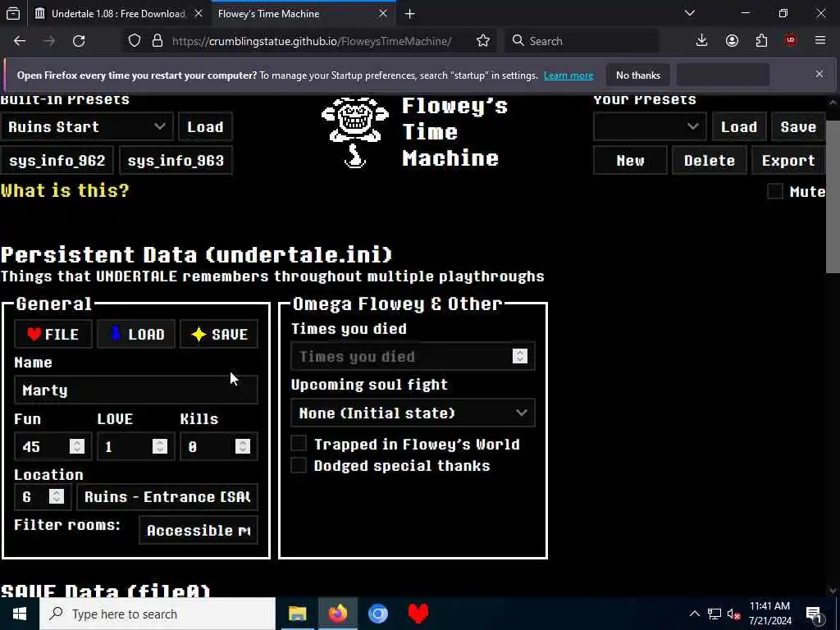Click the muted volume tray icon
The image size is (840, 630).
733,614
